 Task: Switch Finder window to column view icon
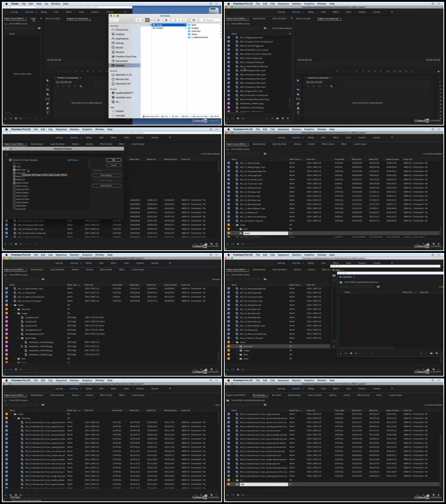(x=147, y=20)
